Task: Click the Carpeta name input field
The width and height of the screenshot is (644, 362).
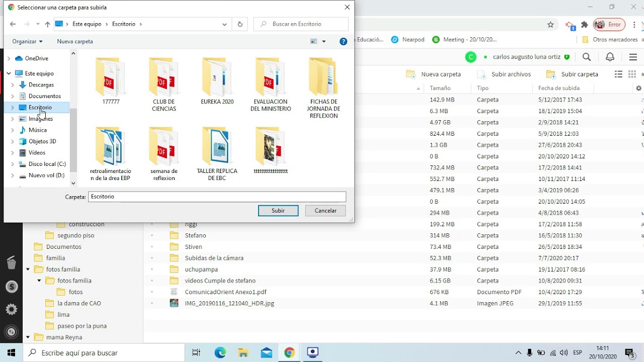Action: (217, 197)
